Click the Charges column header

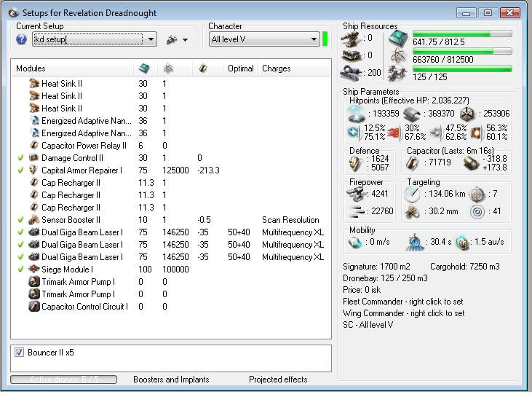294,68
